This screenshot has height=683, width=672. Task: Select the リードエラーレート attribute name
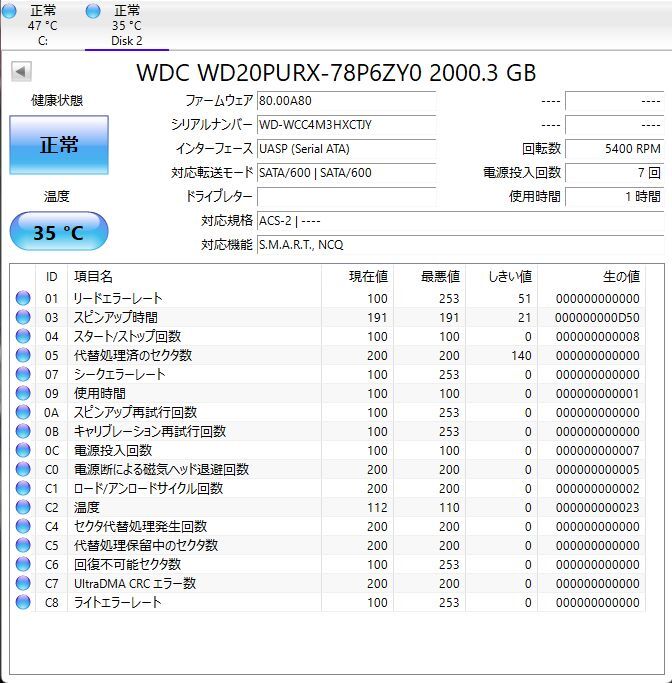pos(118,298)
